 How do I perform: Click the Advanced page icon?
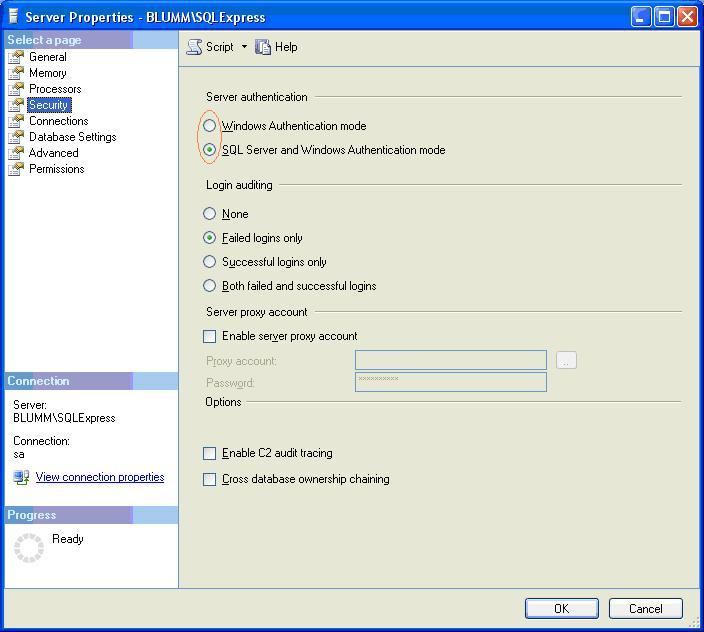click(x=16, y=153)
